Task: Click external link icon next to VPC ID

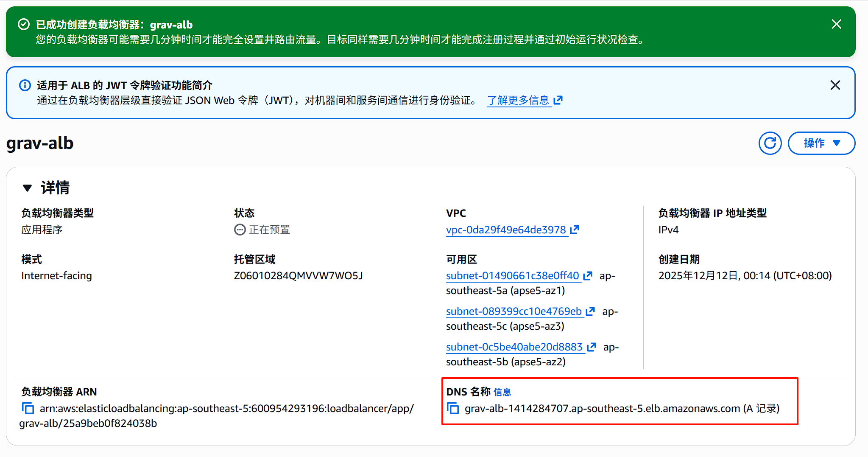Action: click(x=575, y=230)
